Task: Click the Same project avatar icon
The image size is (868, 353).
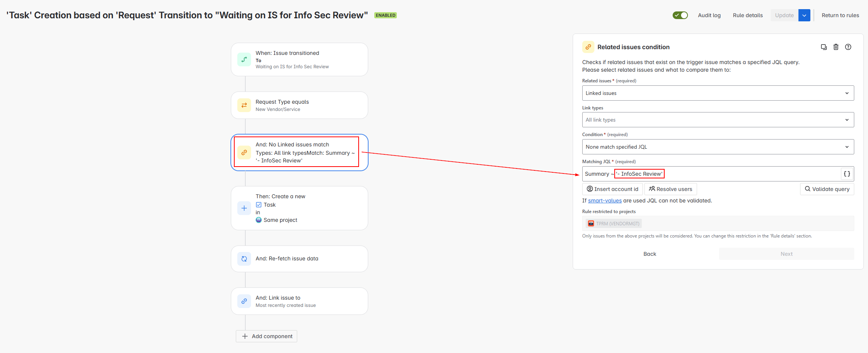Action: [259, 220]
